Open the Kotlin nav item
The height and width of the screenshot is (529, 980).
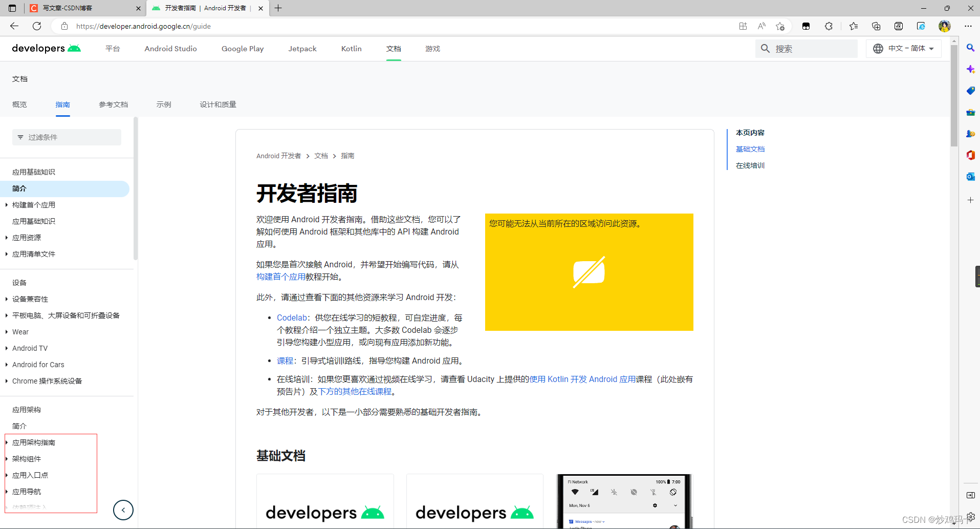352,49
